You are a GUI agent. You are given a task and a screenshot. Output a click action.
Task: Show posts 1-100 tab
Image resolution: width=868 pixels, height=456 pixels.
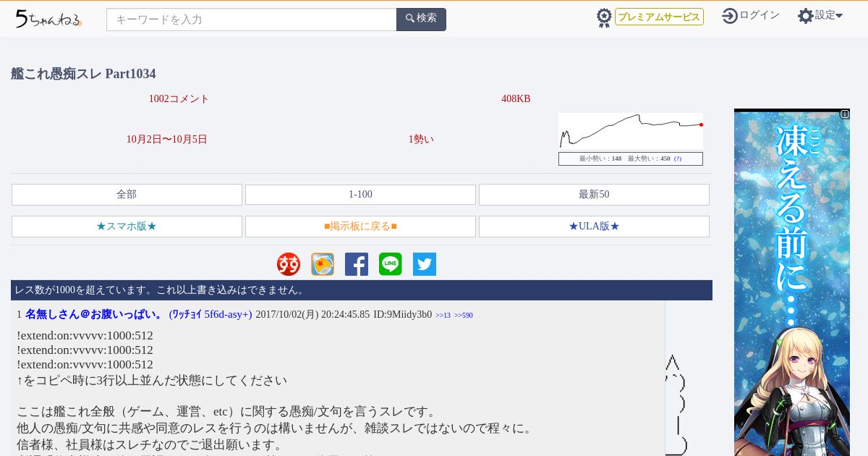pos(360,195)
